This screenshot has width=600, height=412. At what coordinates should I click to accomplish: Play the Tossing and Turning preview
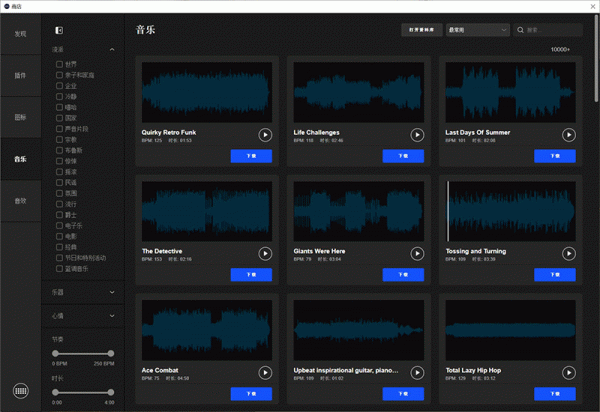[x=569, y=254]
